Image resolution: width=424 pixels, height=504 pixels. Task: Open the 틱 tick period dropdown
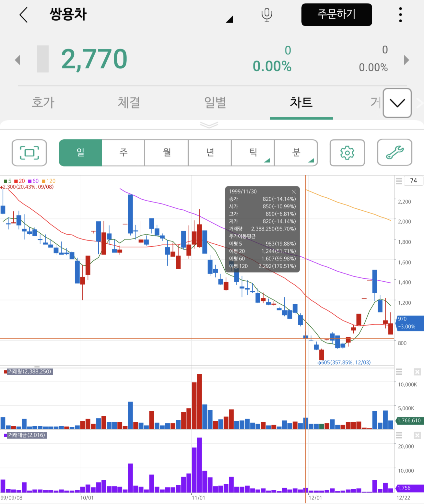[x=253, y=153]
